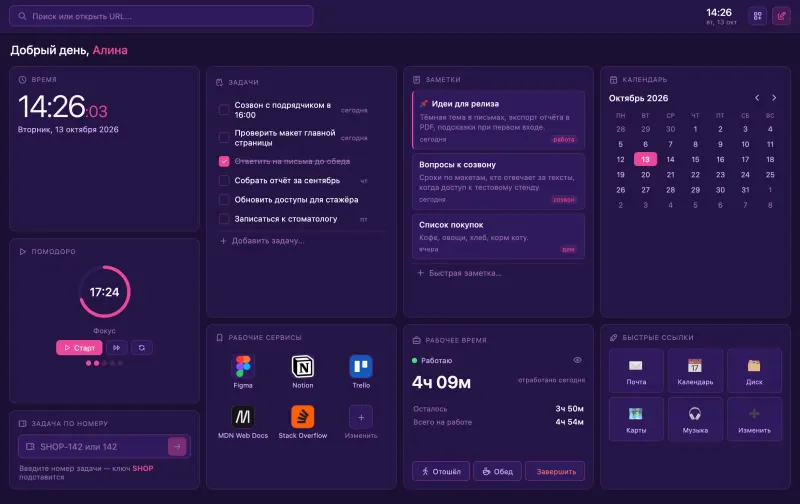
Task: Click Быстрая заметка field
Action: pos(498,273)
